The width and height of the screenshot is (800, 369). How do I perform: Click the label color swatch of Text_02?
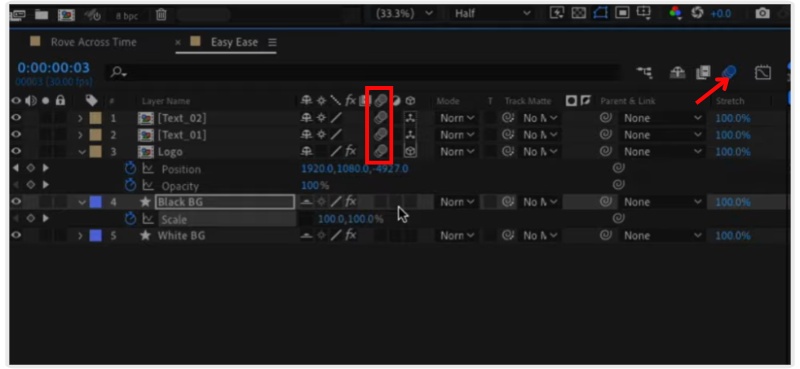coord(95,118)
